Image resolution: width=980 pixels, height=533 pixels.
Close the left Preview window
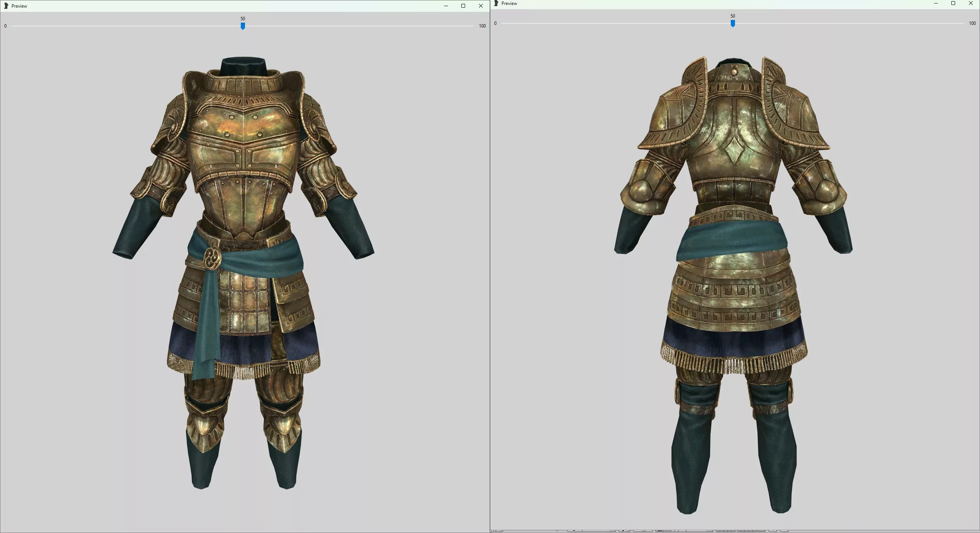[481, 6]
